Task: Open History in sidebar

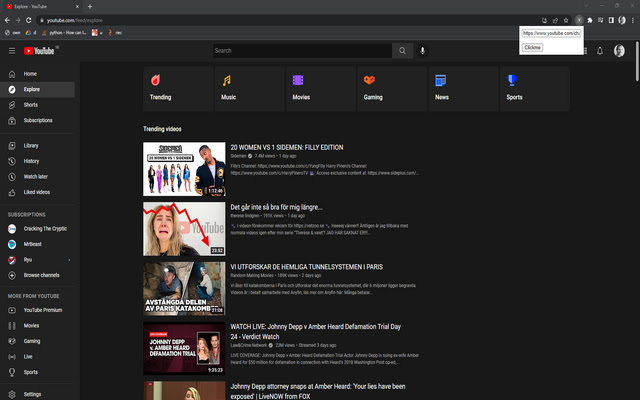Action: coord(38,161)
